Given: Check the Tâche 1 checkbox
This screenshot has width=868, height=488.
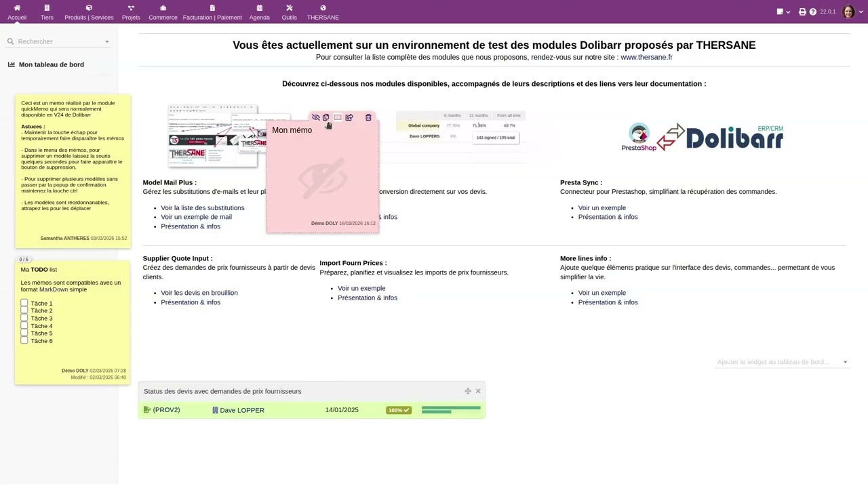Looking at the screenshot, I should pos(24,303).
